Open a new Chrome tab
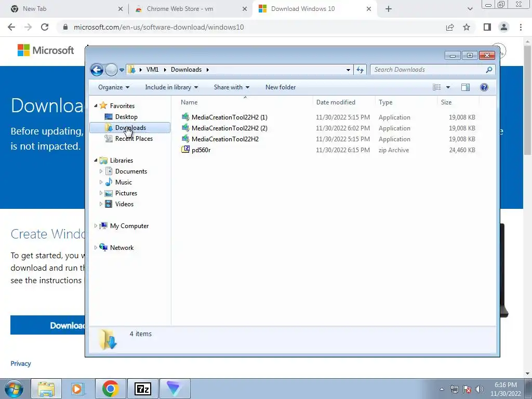 [389, 9]
